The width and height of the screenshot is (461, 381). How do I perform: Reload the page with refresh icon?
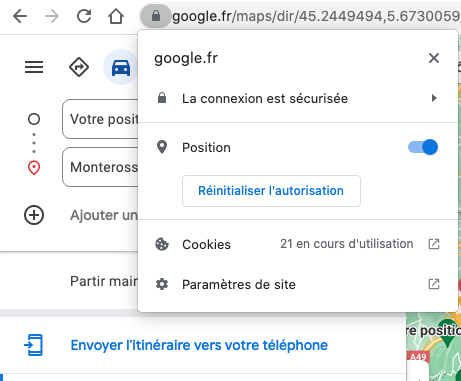coord(84,16)
